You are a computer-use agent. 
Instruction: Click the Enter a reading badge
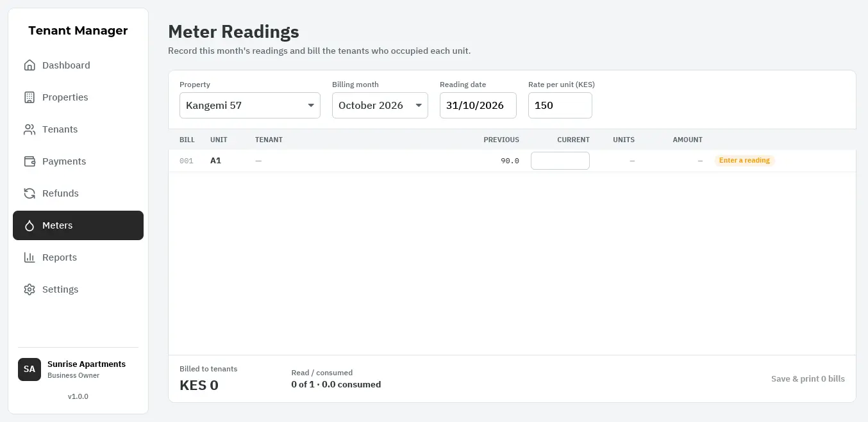pos(745,161)
